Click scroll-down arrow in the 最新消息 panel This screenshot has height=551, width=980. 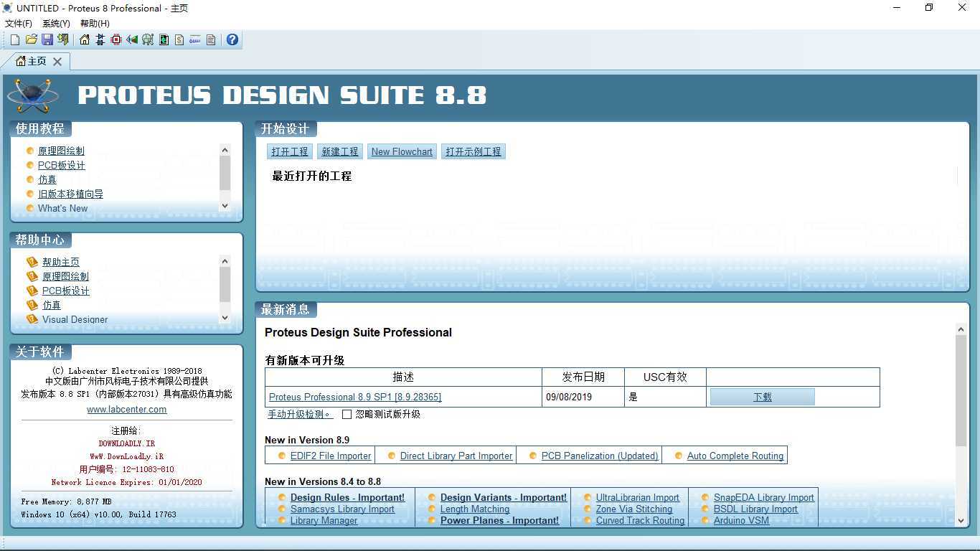click(961, 521)
